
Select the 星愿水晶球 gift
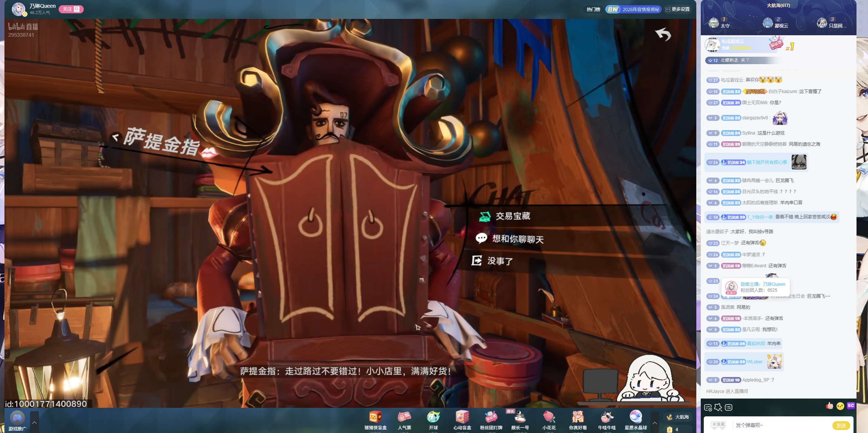(x=636, y=421)
